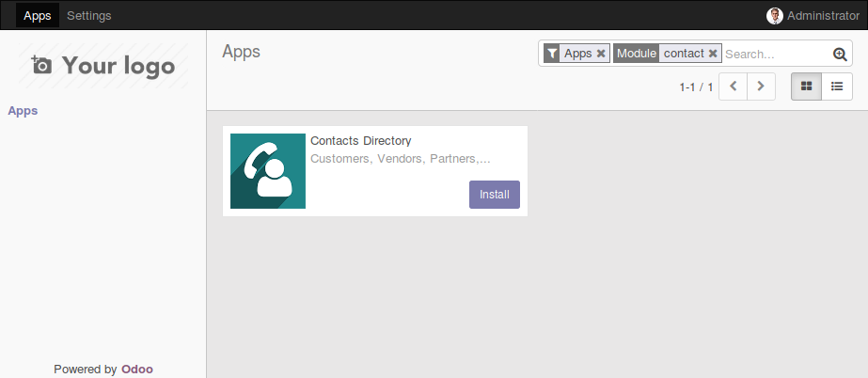Open the Contacts Directory title
The image size is (868, 378).
click(361, 140)
